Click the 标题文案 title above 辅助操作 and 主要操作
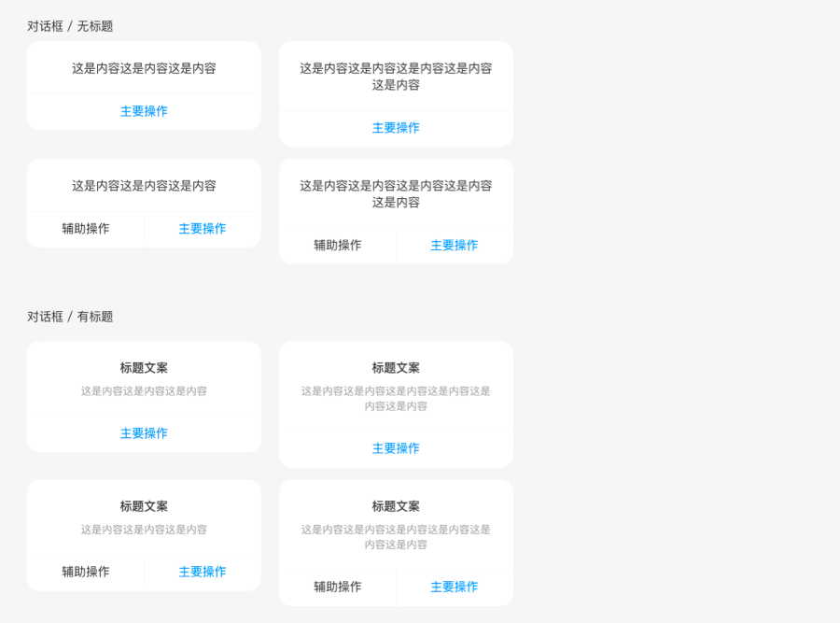Image resolution: width=840 pixels, height=623 pixels. click(143, 506)
